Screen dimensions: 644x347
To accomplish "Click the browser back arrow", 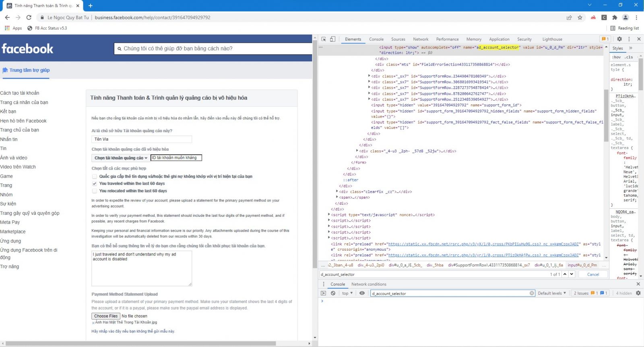I will point(7,17).
